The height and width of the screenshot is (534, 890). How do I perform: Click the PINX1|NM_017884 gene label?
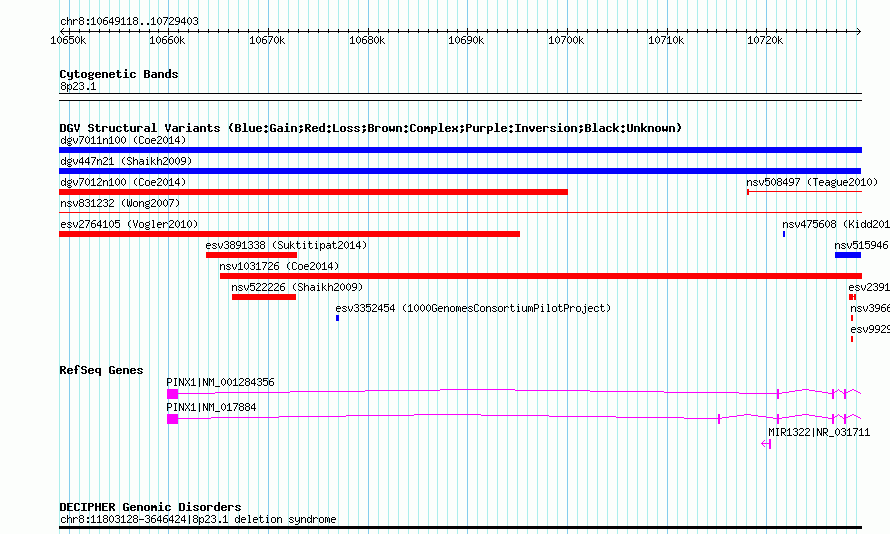211,407
